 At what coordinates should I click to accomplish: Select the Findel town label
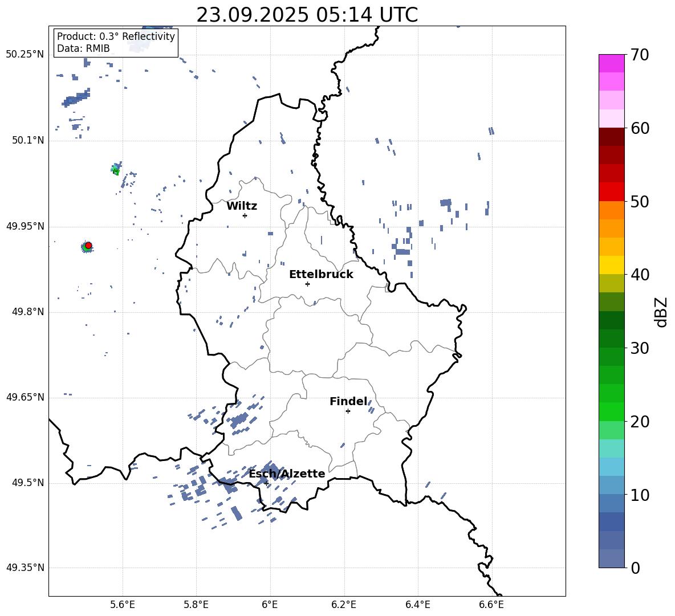(x=348, y=401)
